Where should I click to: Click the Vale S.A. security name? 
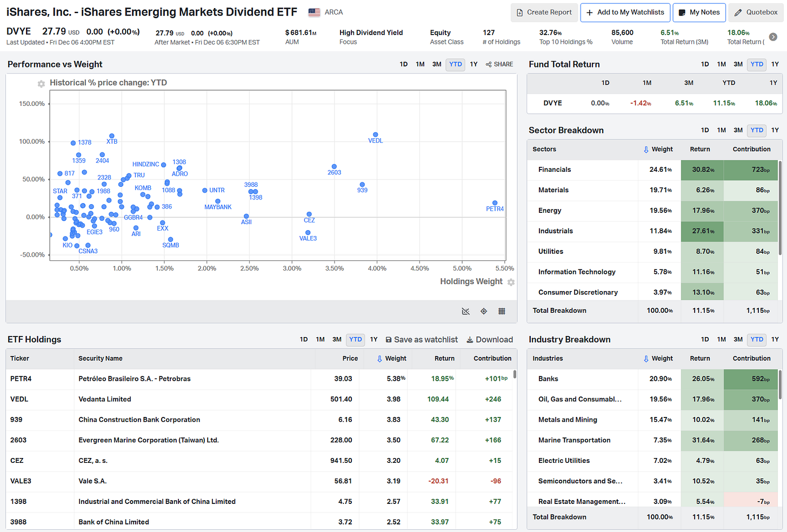coord(92,481)
